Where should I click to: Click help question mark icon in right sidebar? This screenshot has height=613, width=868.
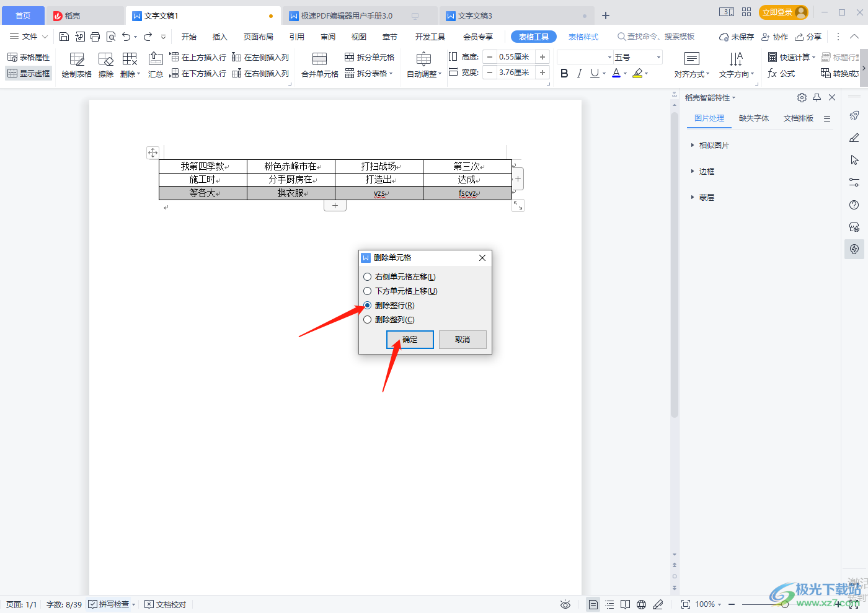(854, 205)
